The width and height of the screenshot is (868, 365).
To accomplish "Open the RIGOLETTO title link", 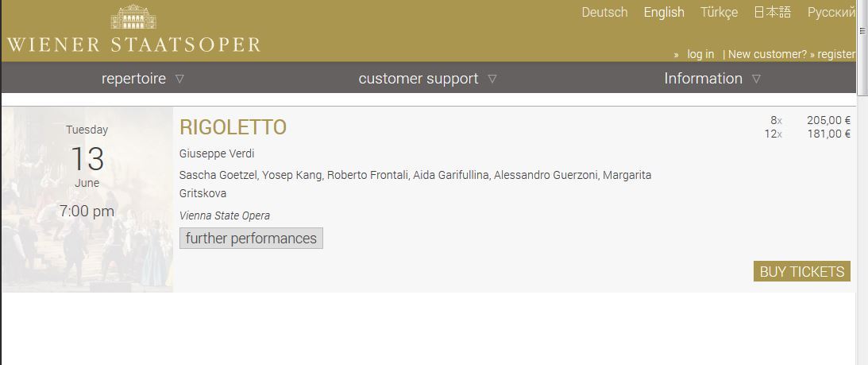I will pyautogui.click(x=233, y=127).
